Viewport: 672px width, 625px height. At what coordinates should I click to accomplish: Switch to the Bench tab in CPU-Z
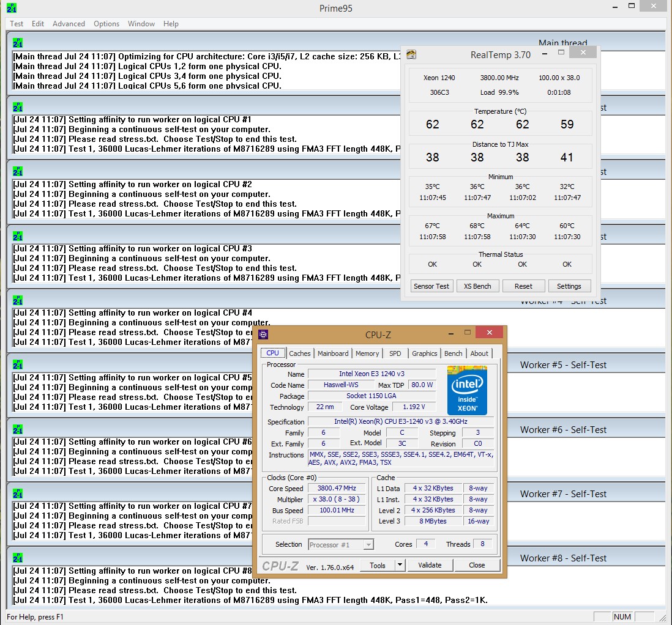(453, 353)
